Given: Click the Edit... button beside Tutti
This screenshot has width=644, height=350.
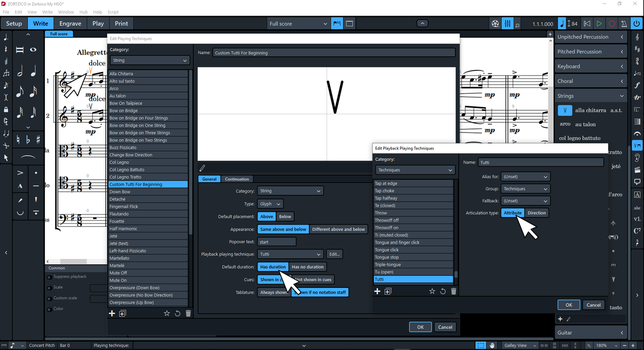Looking at the screenshot, I should [335, 254].
